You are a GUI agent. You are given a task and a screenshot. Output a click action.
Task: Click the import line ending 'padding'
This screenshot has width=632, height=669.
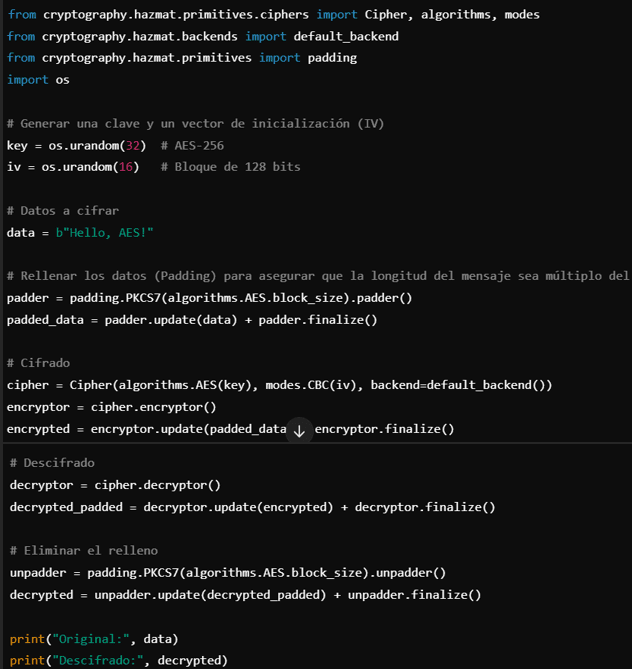point(182,58)
